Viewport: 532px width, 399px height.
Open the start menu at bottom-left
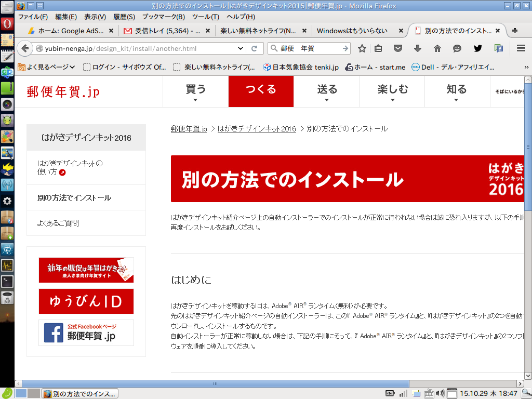tap(7, 393)
